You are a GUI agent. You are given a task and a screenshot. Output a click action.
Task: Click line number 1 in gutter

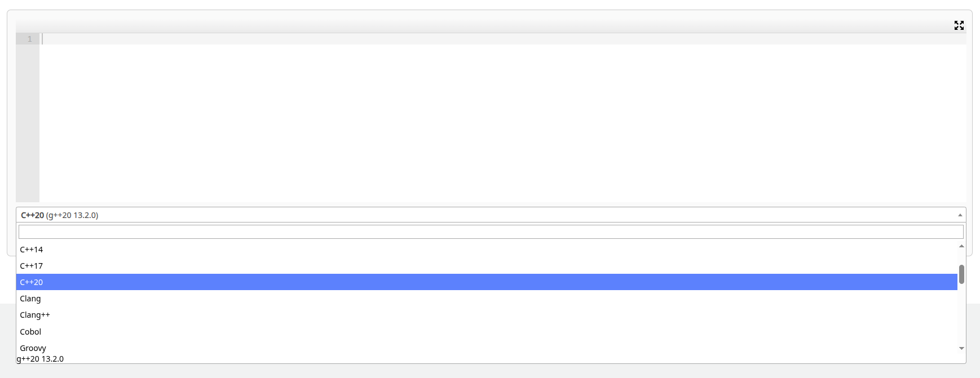(x=29, y=39)
